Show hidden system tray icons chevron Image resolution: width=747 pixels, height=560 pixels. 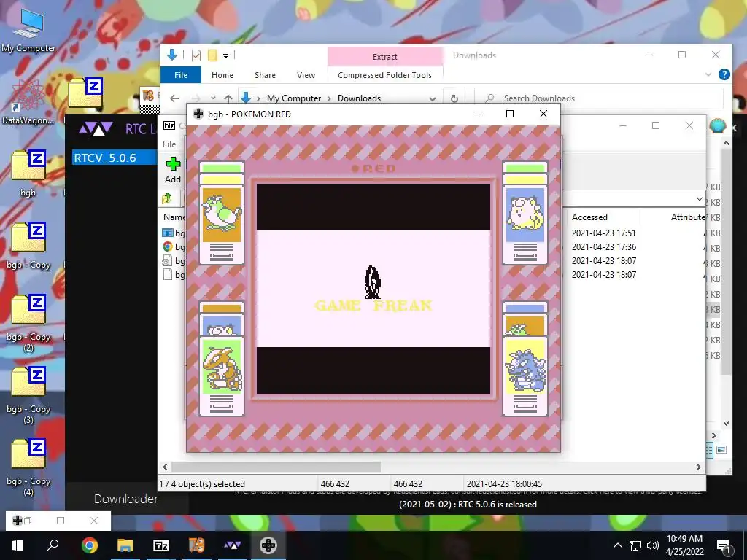point(617,545)
